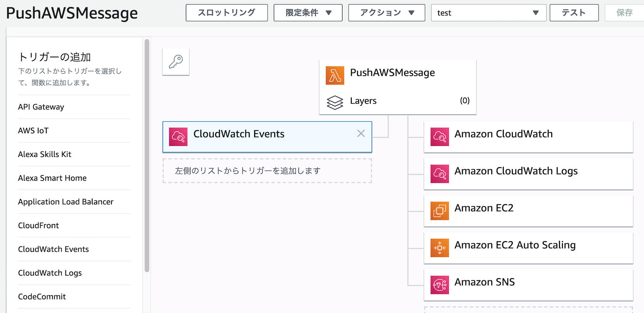Click the Amazon EC2 Auto Scaling icon

coord(440,247)
